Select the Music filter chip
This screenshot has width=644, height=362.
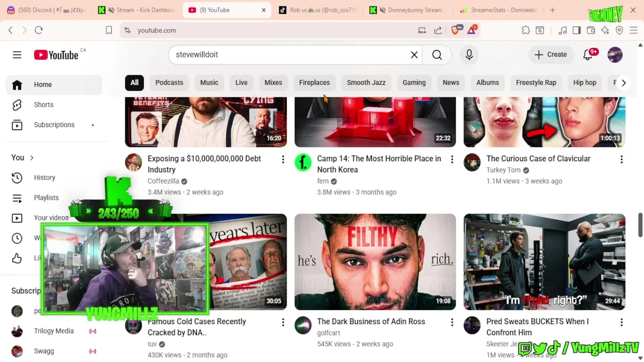(x=209, y=82)
